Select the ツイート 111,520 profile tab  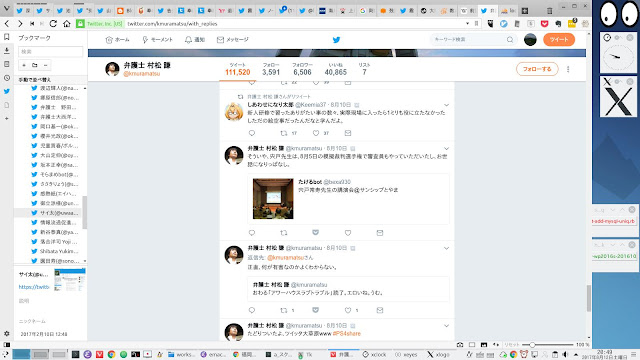[238, 69]
